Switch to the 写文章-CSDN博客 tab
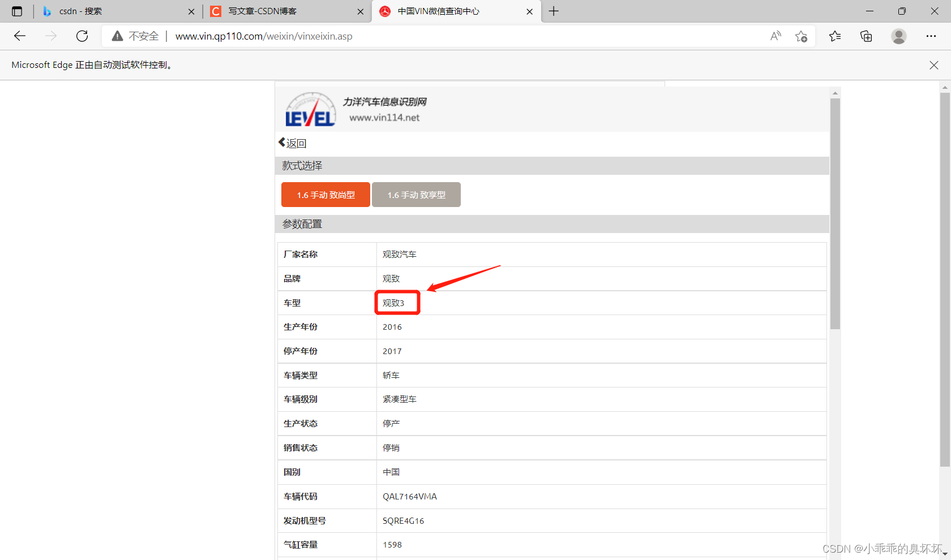Screen dimensions: 951x560 [x=287, y=11]
